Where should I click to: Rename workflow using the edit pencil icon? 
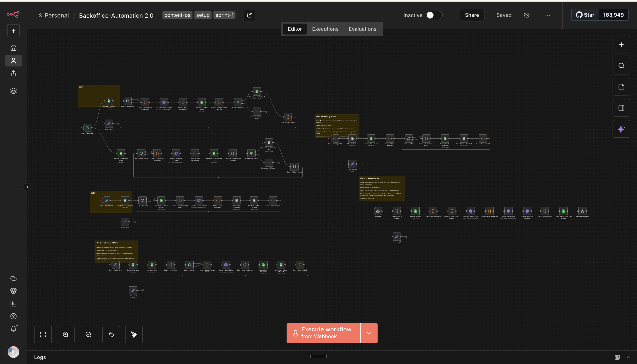coord(249,15)
